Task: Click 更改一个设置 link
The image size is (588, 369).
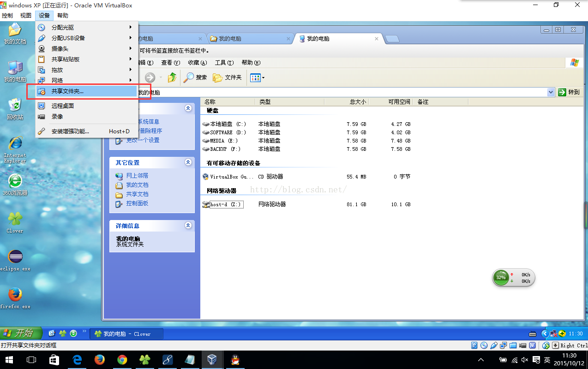Action: click(x=143, y=140)
